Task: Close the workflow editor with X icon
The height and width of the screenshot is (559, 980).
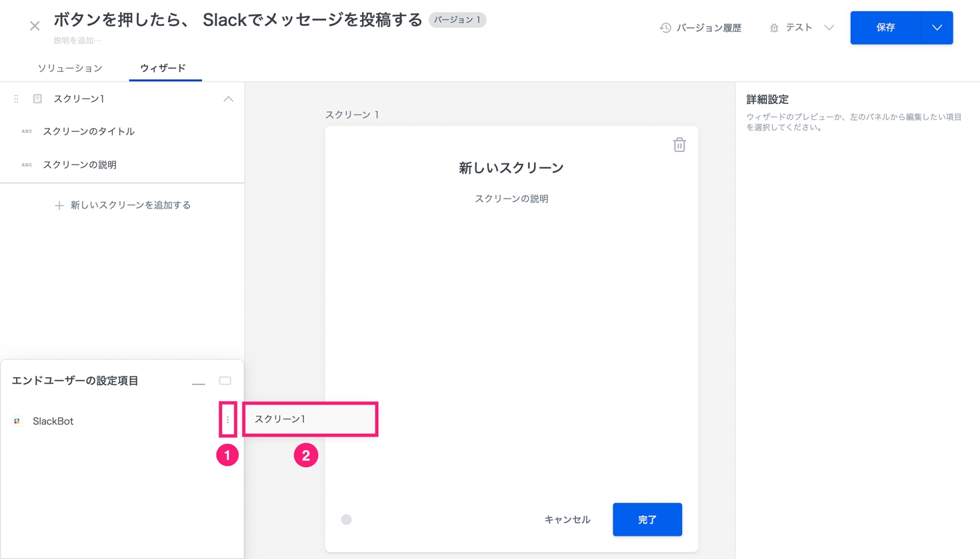Action: click(x=35, y=26)
